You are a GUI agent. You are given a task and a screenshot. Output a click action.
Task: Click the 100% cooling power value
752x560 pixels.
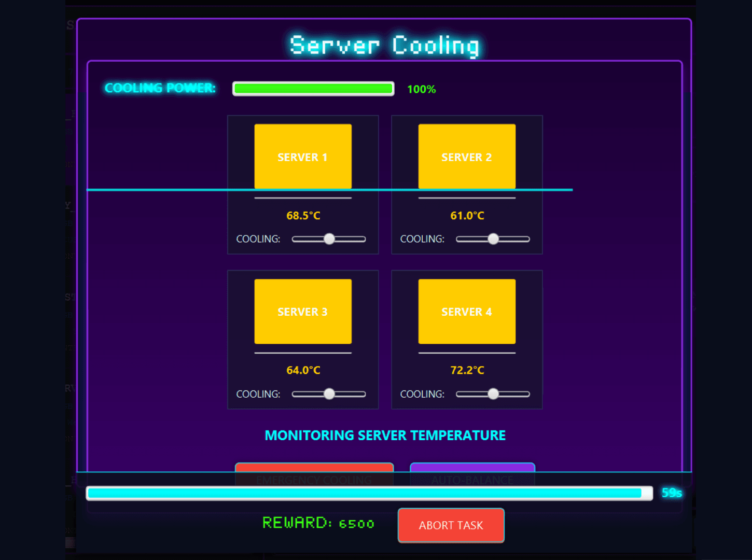(421, 89)
